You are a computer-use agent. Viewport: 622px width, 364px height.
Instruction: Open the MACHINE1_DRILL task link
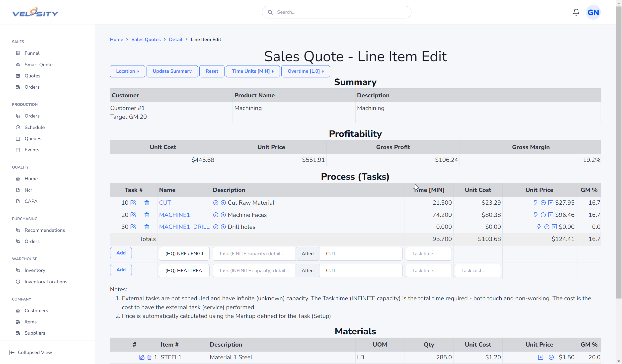coord(184,227)
